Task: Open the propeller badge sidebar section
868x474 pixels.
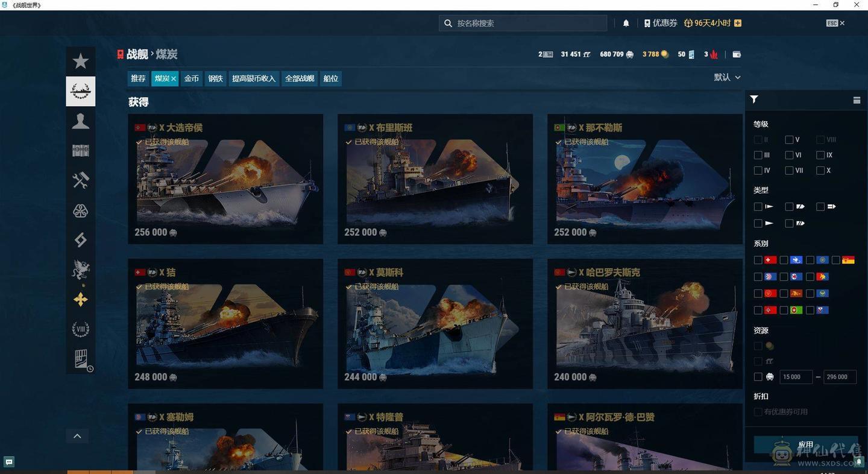Action: (x=80, y=210)
